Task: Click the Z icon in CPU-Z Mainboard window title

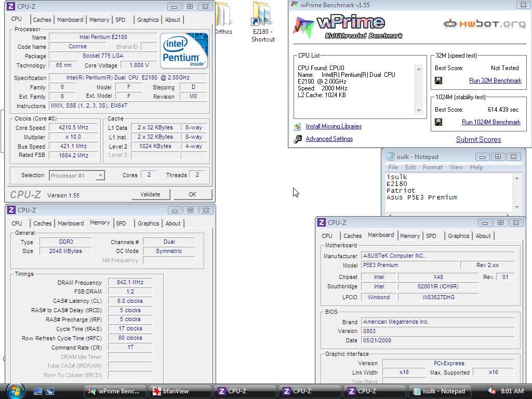Action: [x=321, y=222]
